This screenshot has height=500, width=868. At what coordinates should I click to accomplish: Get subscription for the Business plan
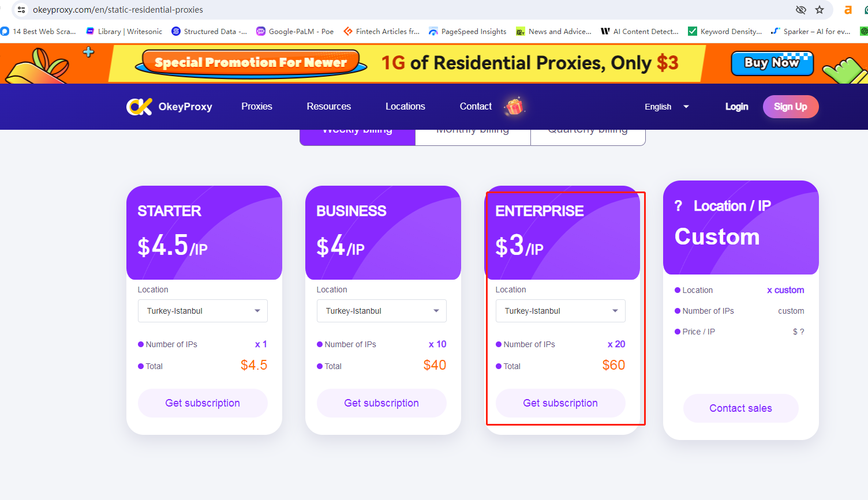pyautogui.click(x=381, y=403)
